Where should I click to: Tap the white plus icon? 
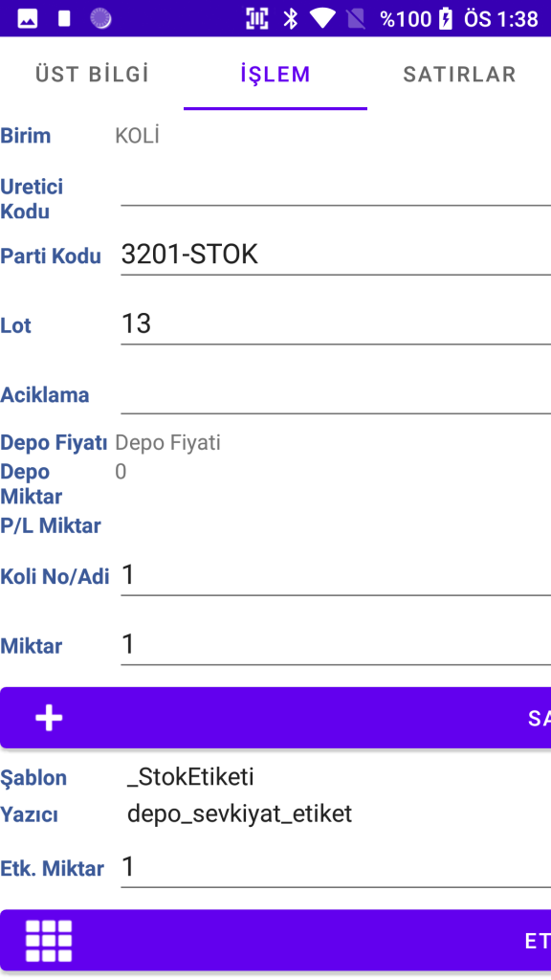(x=49, y=718)
